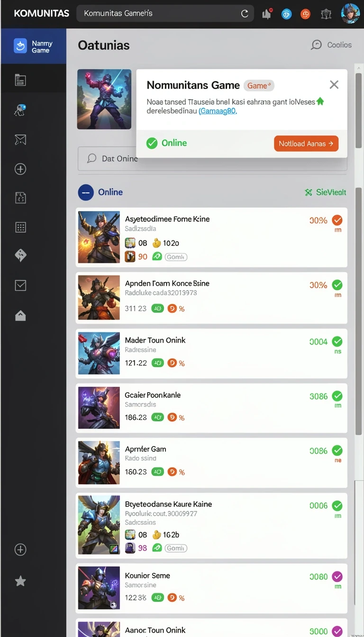This screenshot has width=364, height=637.
Task: Click the home icon in sidebar
Action: 20,316
